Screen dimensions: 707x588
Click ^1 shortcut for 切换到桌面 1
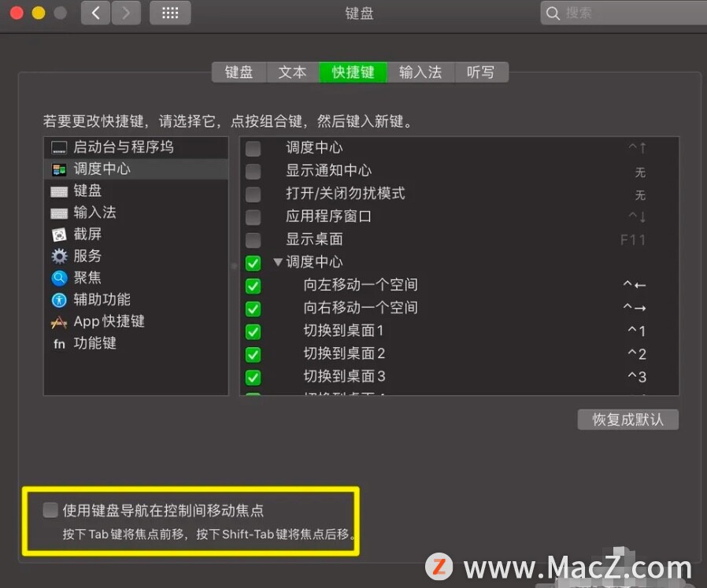click(637, 331)
